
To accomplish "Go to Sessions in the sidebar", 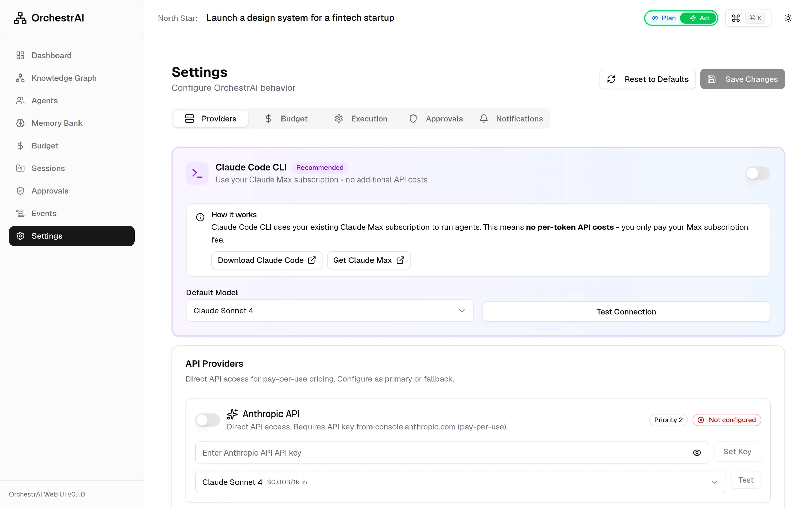I will click(72, 168).
